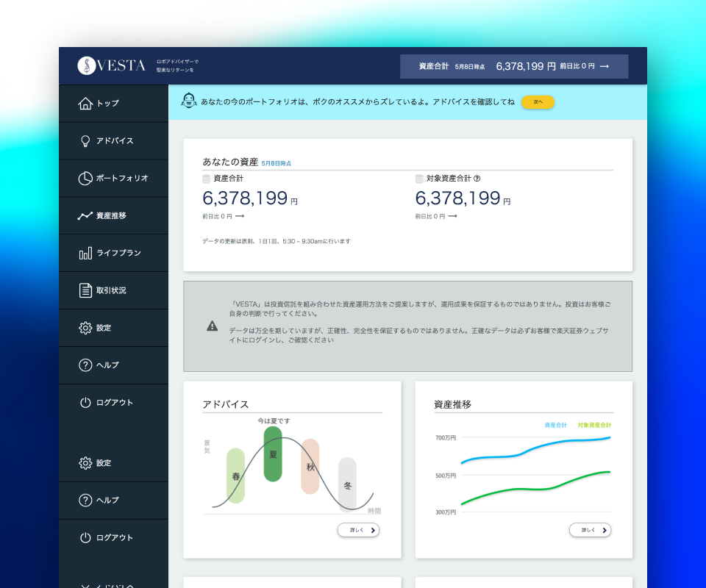
Task: Click the 詳しく button in the 資産推移 card
Action: (590, 530)
